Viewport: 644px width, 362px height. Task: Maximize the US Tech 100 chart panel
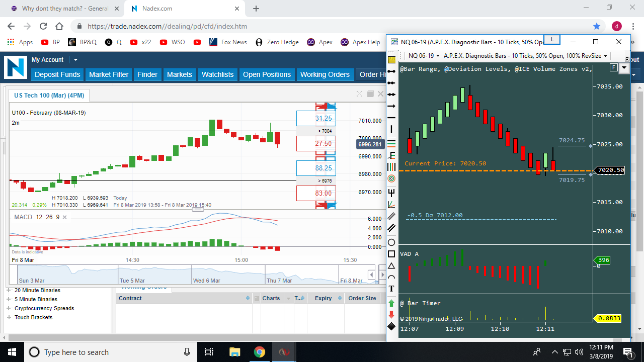tap(359, 94)
